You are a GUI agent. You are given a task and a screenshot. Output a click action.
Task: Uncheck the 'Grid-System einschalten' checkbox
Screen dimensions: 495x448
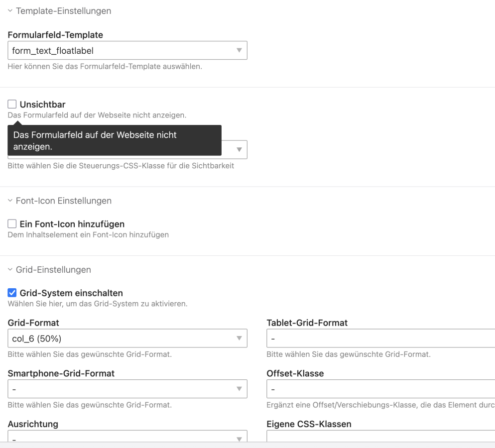[12, 293]
